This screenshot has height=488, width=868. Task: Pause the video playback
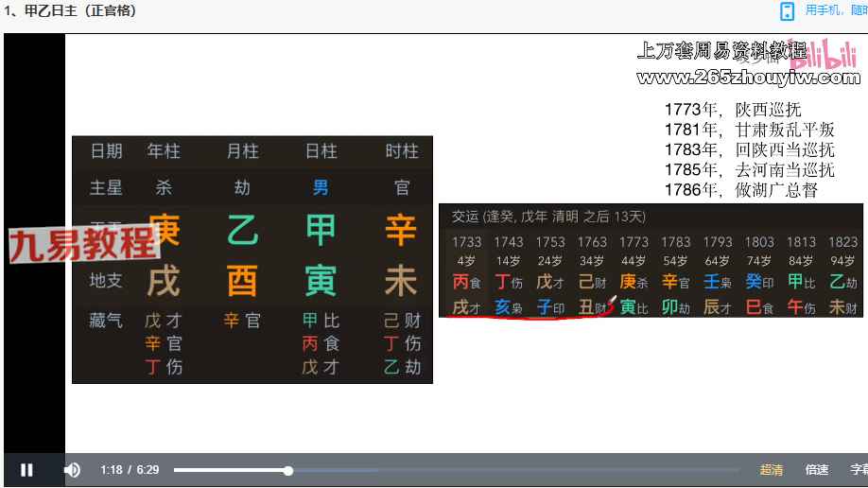[26, 470]
